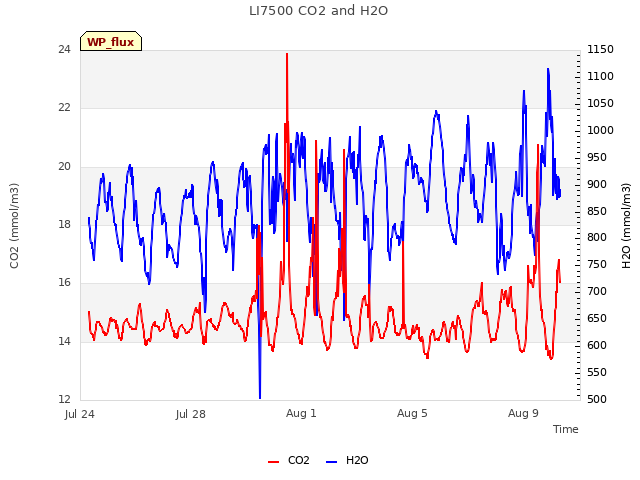This screenshot has width=640, height=480.
Task: Click the 22 value on CO2 axis
Action: [64, 108]
